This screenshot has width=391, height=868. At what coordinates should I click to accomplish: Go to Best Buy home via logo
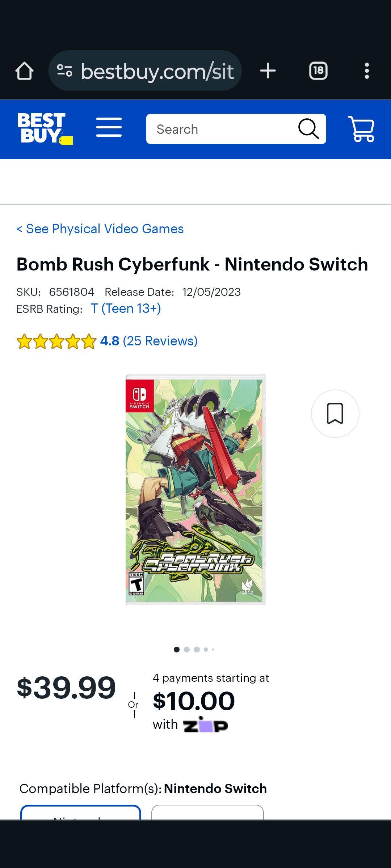pyautogui.click(x=45, y=129)
